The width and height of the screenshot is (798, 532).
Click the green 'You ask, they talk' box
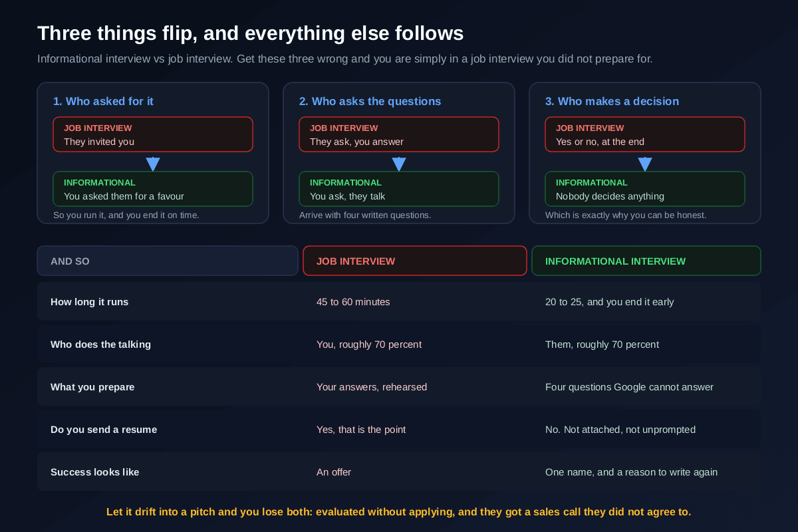[399, 189]
